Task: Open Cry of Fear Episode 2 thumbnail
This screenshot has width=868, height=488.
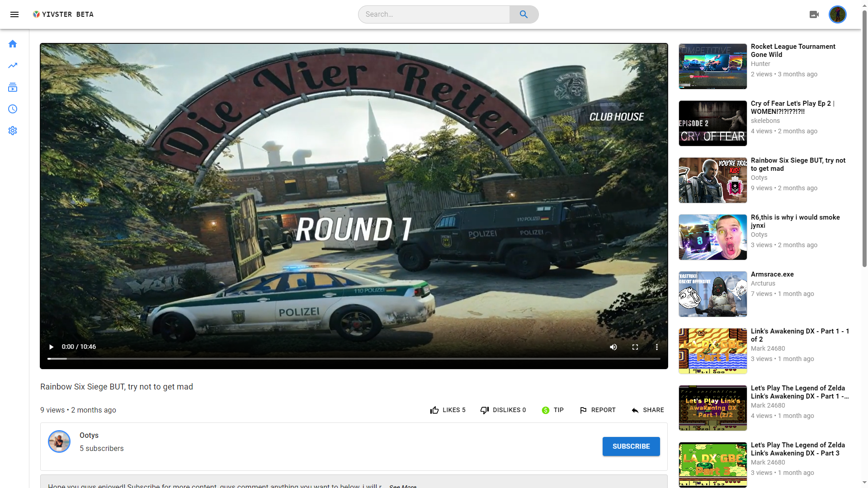Action: [712, 123]
